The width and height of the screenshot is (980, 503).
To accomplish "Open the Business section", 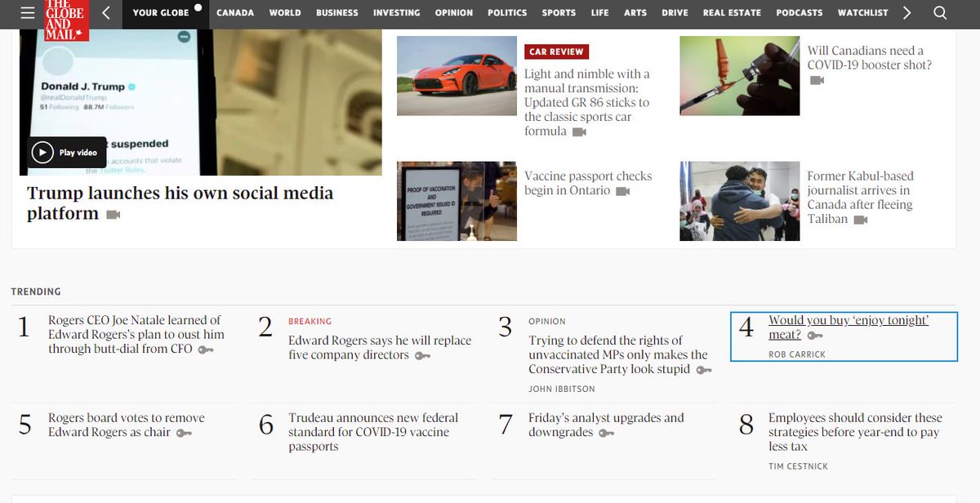I will pyautogui.click(x=337, y=13).
